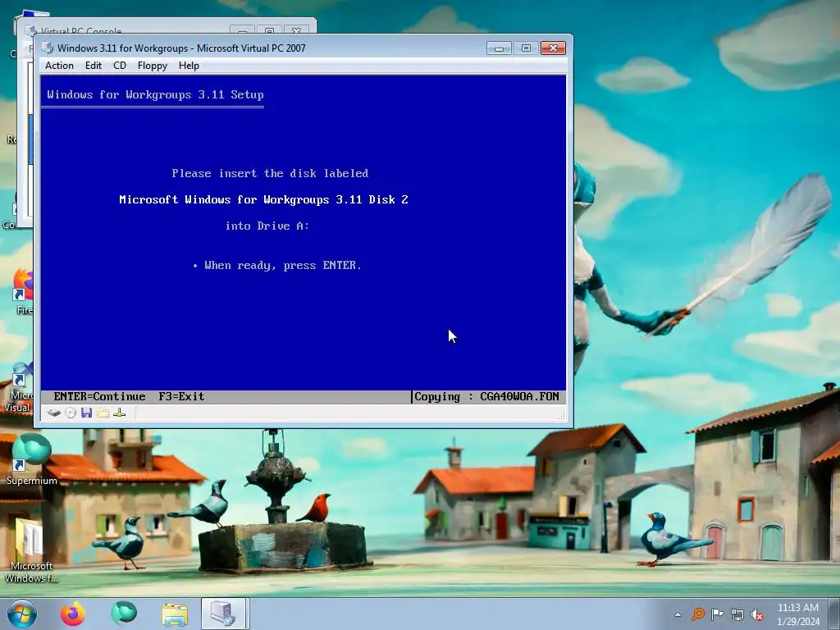Click the network adapter status icon
840x630 pixels.
point(120,413)
